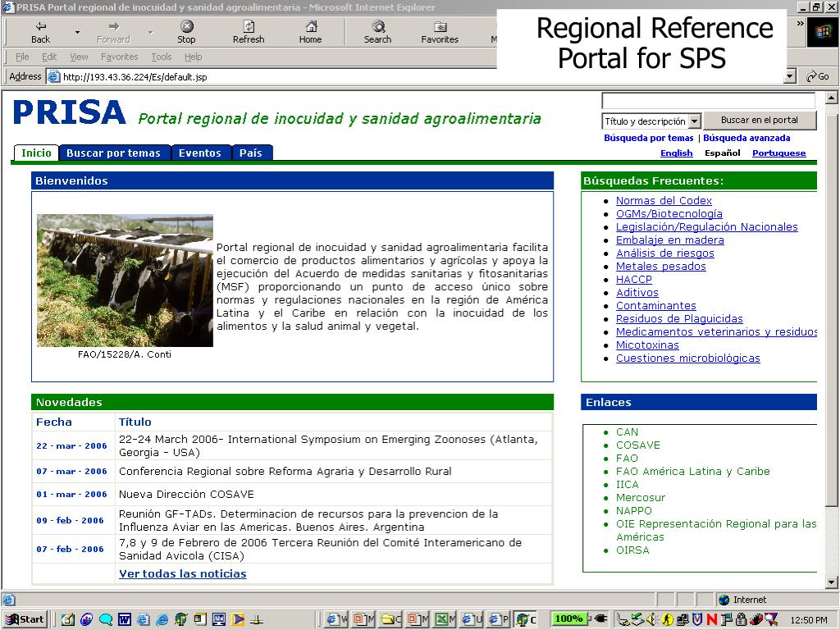Switch language to English

click(677, 153)
